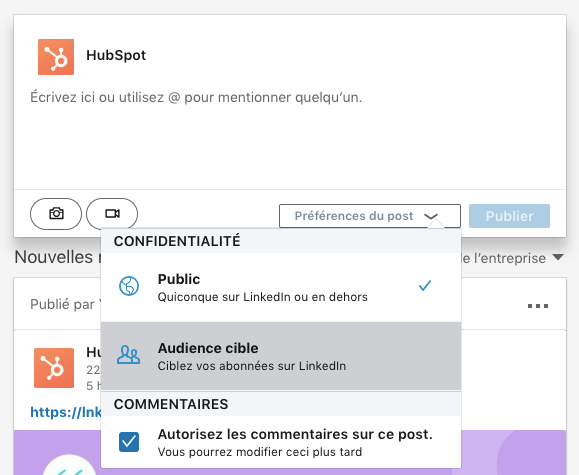579x475 pixels.
Task: Select the Public privacy option
Action: pos(281,287)
